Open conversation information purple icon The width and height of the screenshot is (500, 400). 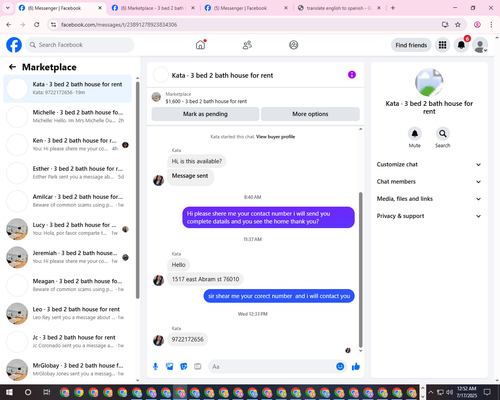tap(352, 75)
